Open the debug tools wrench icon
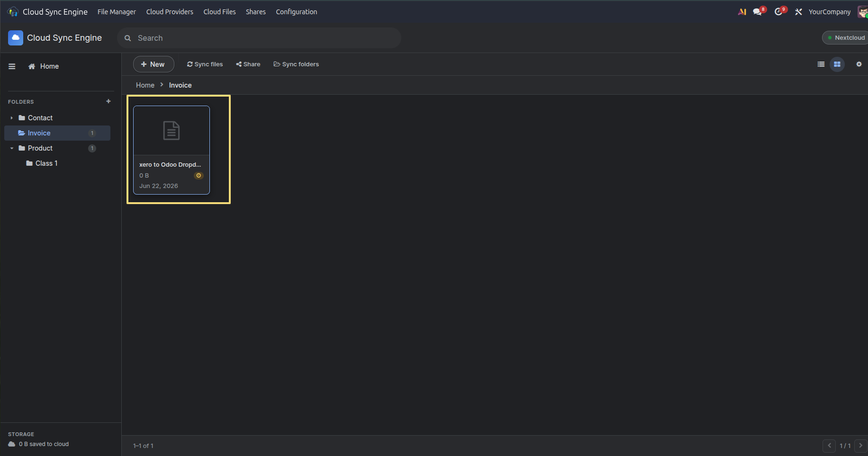This screenshot has width=868, height=456. click(x=798, y=12)
